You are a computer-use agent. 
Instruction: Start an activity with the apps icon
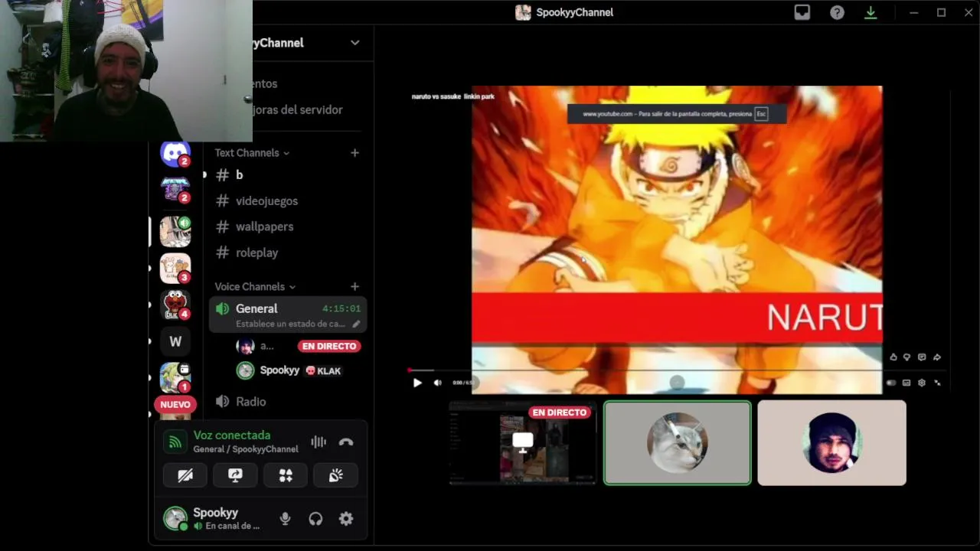point(286,475)
